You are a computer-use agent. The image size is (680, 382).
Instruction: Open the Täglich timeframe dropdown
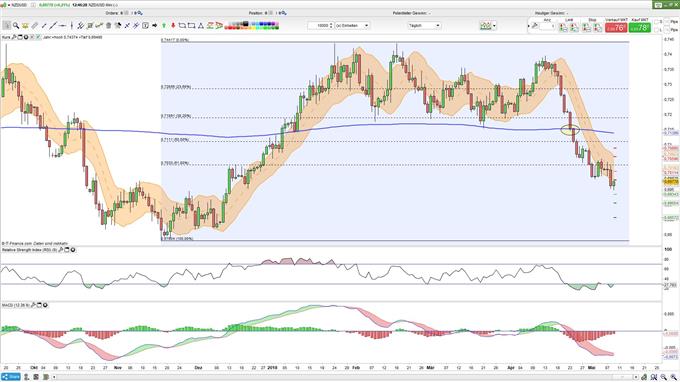tap(424, 26)
